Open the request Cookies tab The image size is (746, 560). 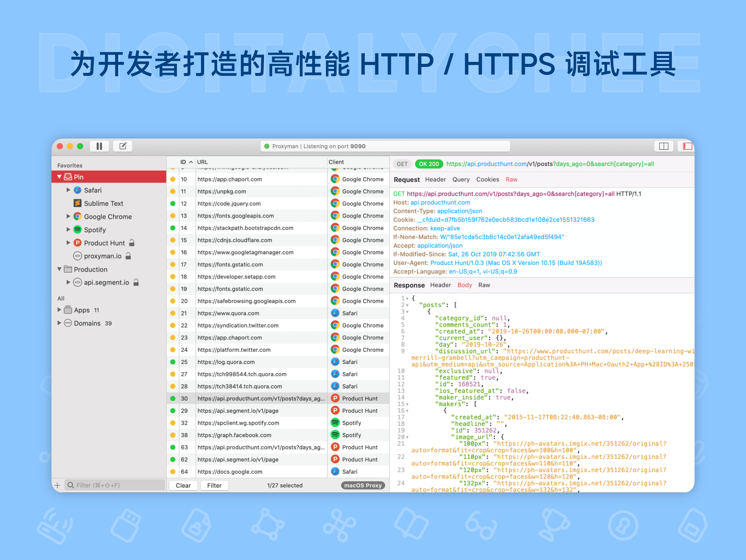click(488, 180)
